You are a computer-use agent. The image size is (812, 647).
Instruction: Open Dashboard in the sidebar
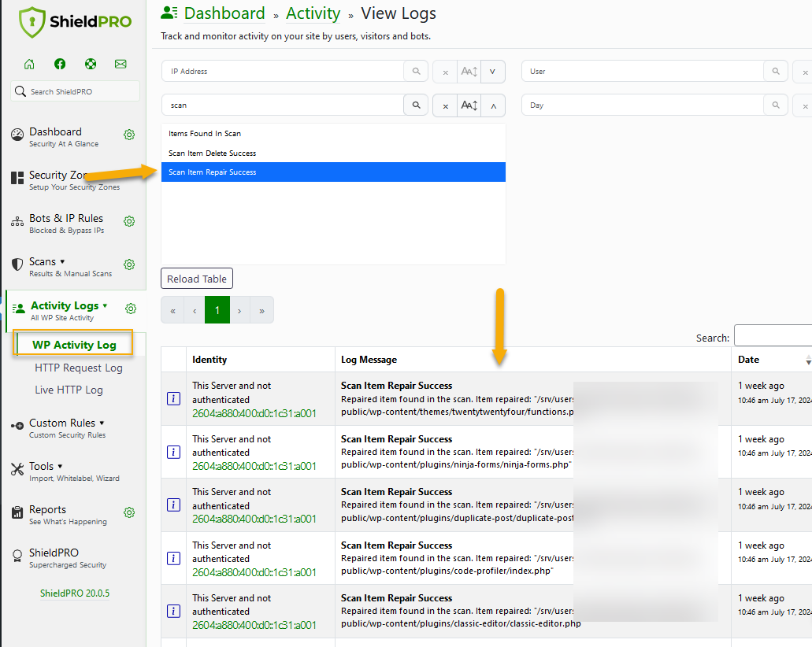(64, 137)
